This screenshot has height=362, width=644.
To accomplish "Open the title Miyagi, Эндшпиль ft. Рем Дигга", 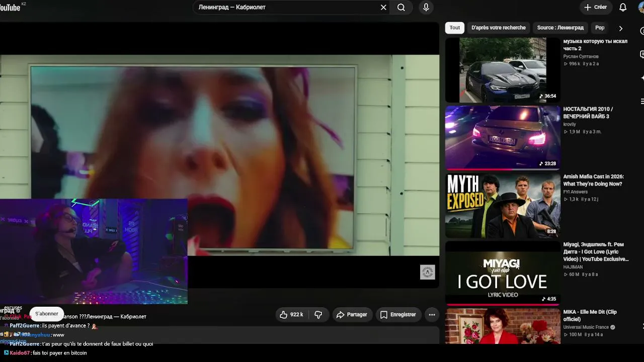I will [x=596, y=252].
